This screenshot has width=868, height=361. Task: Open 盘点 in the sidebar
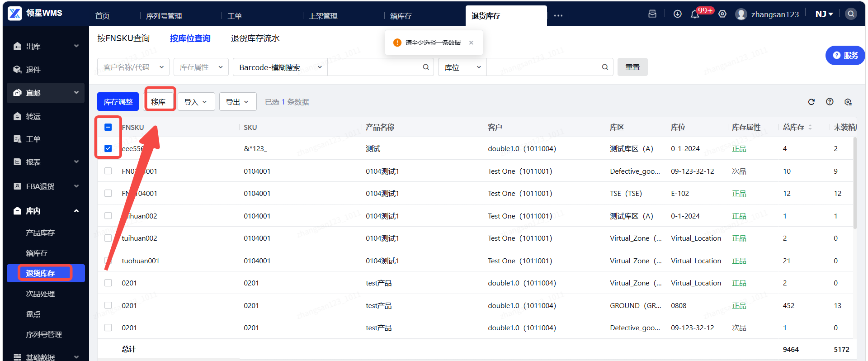tap(33, 314)
